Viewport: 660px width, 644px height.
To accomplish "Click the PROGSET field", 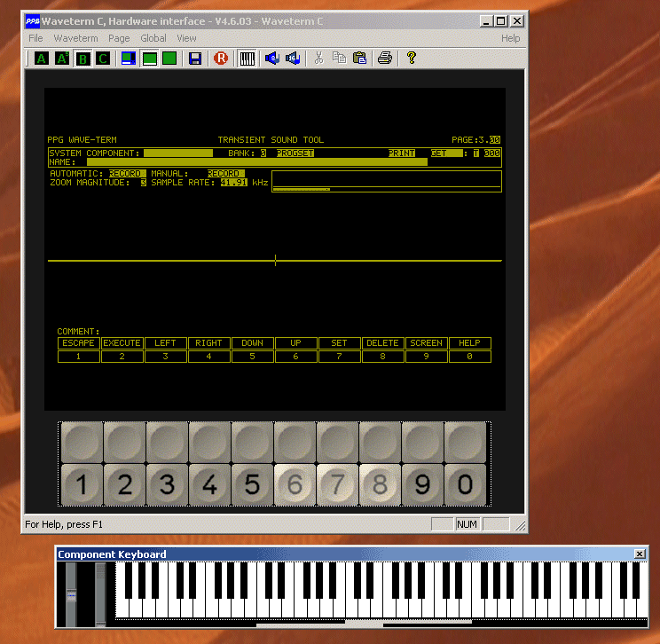I will pos(295,153).
